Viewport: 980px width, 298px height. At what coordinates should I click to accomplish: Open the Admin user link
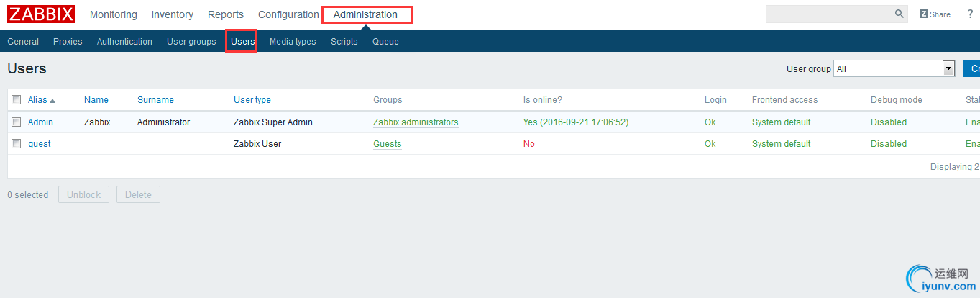click(40, 122)
